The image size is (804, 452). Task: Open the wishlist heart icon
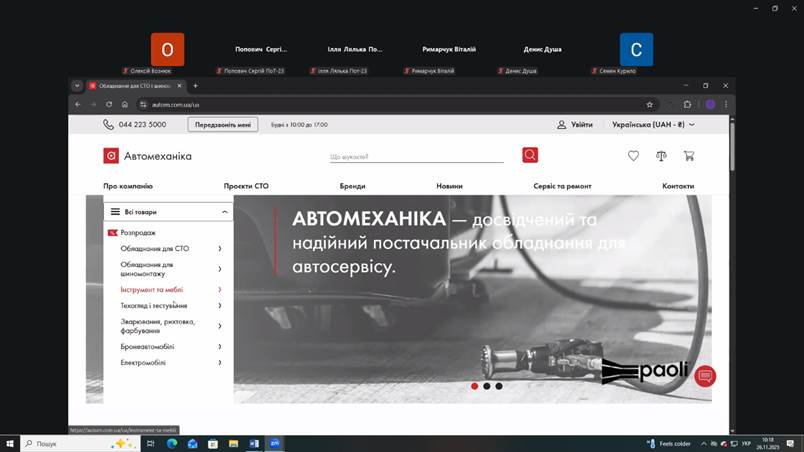tap(633, 156)
